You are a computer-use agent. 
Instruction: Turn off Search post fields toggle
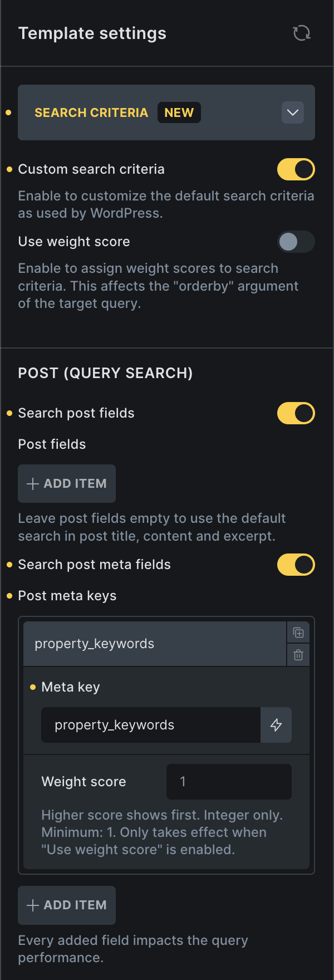pos(296,413)
